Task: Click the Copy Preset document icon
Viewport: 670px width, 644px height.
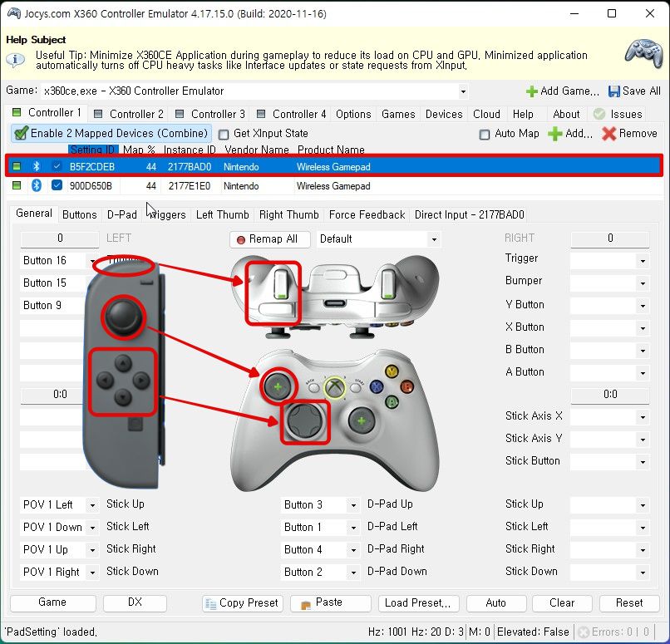Action: [210, 604]
